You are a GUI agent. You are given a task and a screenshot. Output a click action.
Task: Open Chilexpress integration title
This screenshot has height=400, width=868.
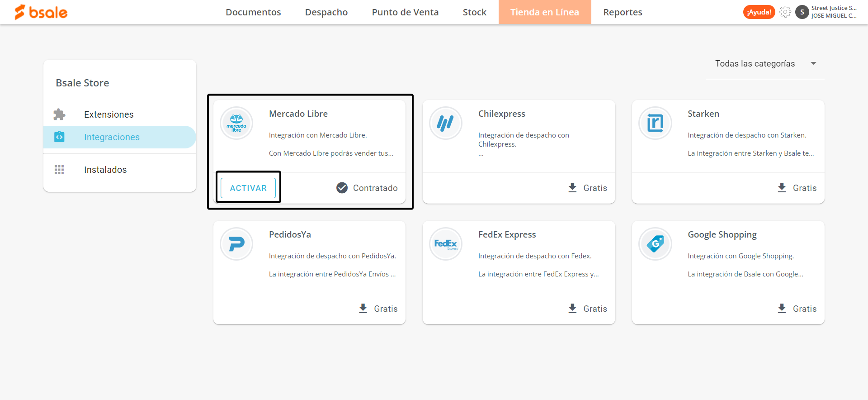502,114
